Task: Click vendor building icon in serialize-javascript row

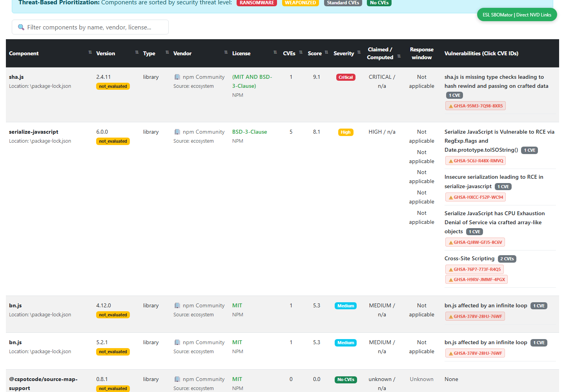Action: [177, 132]
